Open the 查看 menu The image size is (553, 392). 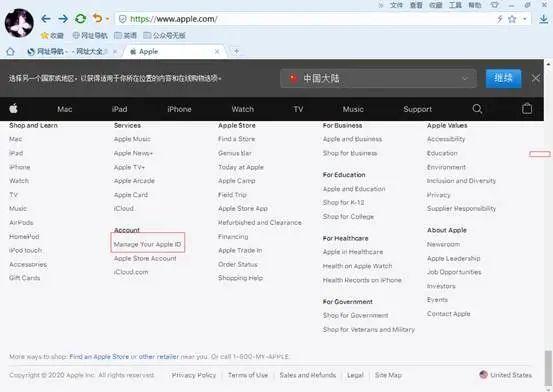point(416,5)
